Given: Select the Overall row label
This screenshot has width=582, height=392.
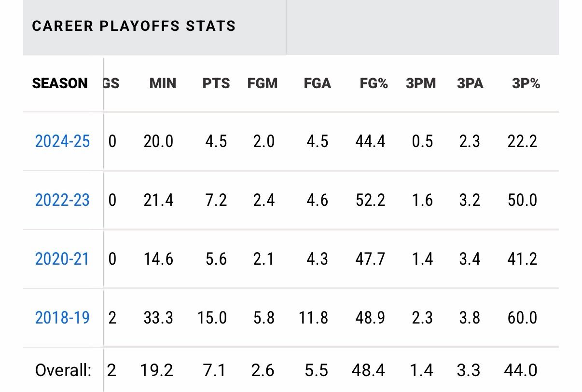Looking at the screenshot, I should click(63, 370).
